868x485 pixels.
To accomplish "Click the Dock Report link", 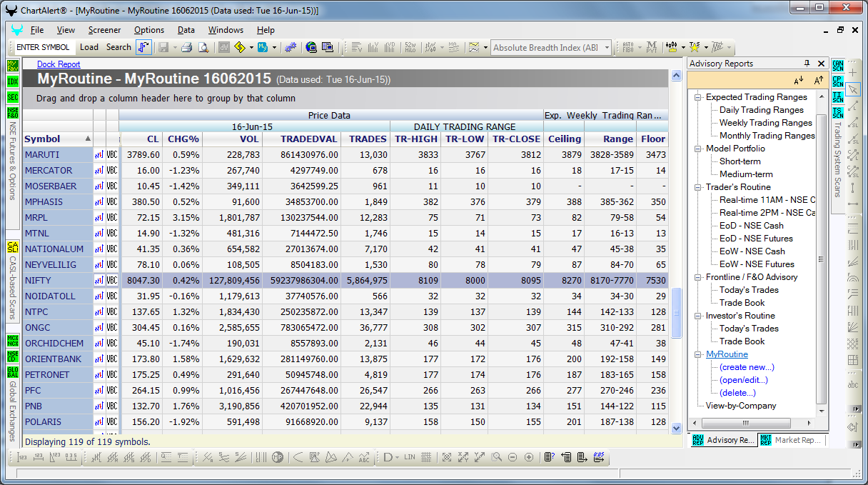I will 59,64.
